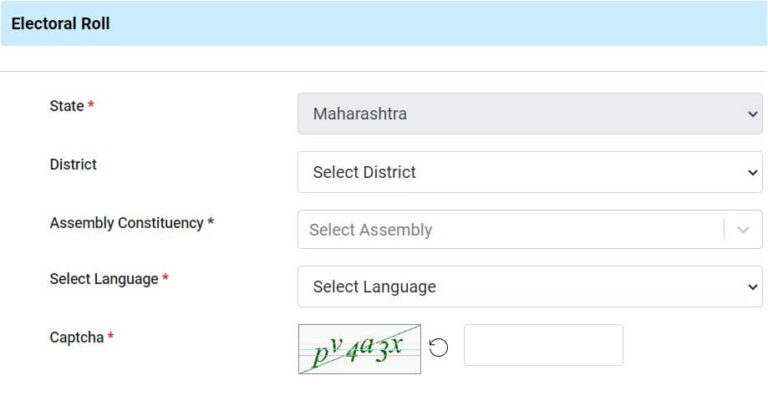The width and height of the screenshot is (768, 411).
Task: Click the arrow on the District dropdown
Action: (x=753, y=172)
